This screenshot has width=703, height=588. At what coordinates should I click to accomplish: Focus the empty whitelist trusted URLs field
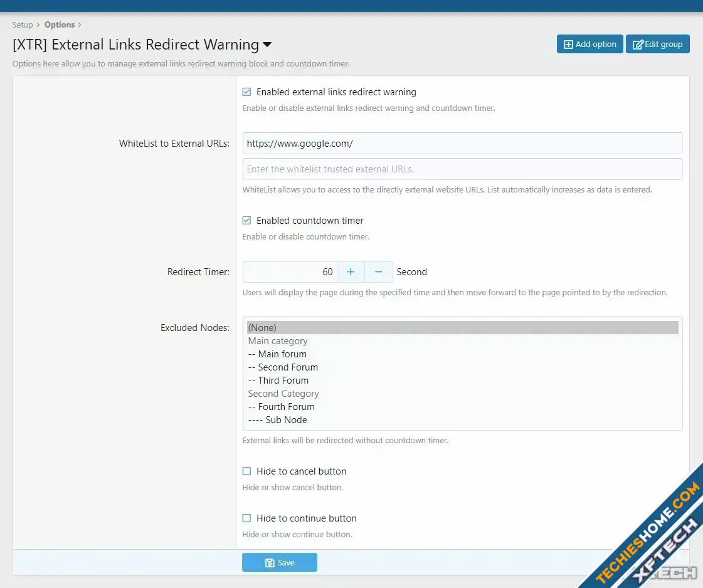click(462, 169)
